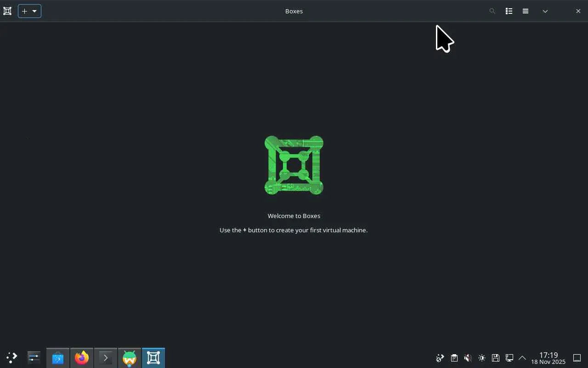Open the globe-and-arrow tray icon

pyautogui.click(x=440, y=358)
